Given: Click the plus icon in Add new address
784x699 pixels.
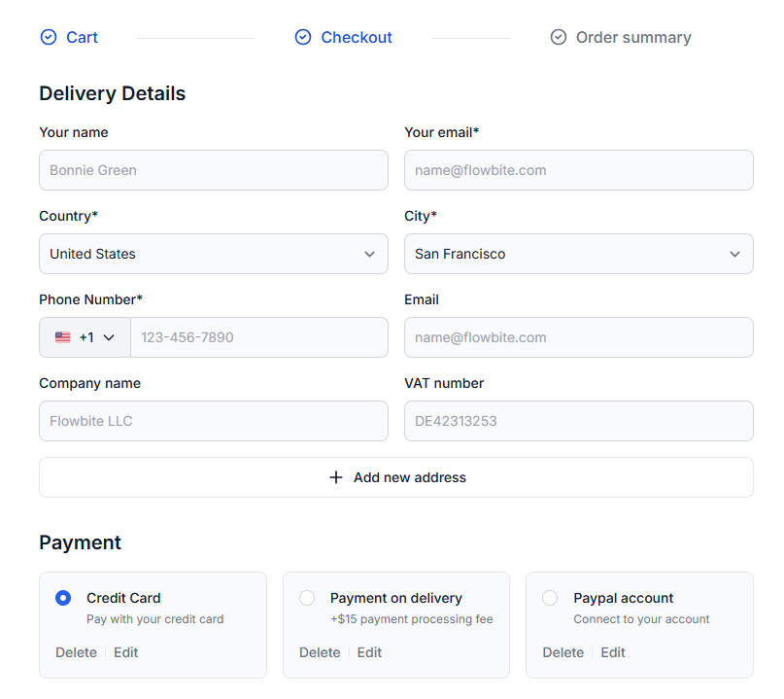Looking at the screenshot, I should pyautogui.click(x=336, y=477).
